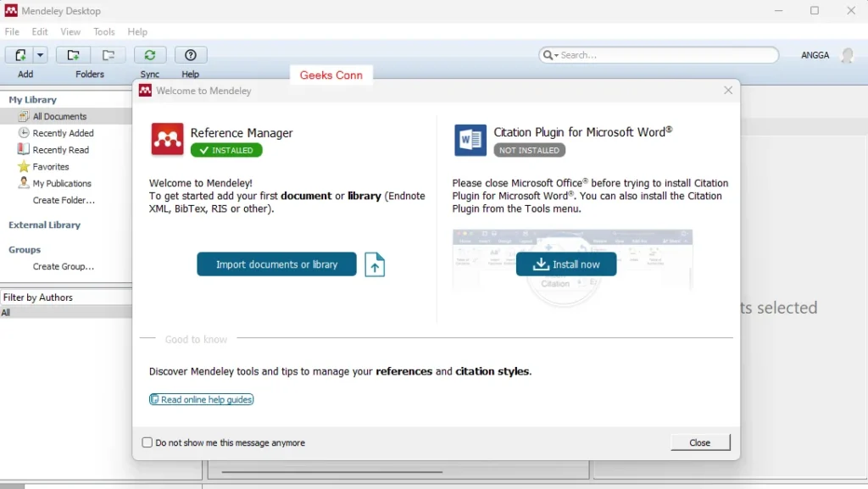Open the View menu

click(70, 31)
